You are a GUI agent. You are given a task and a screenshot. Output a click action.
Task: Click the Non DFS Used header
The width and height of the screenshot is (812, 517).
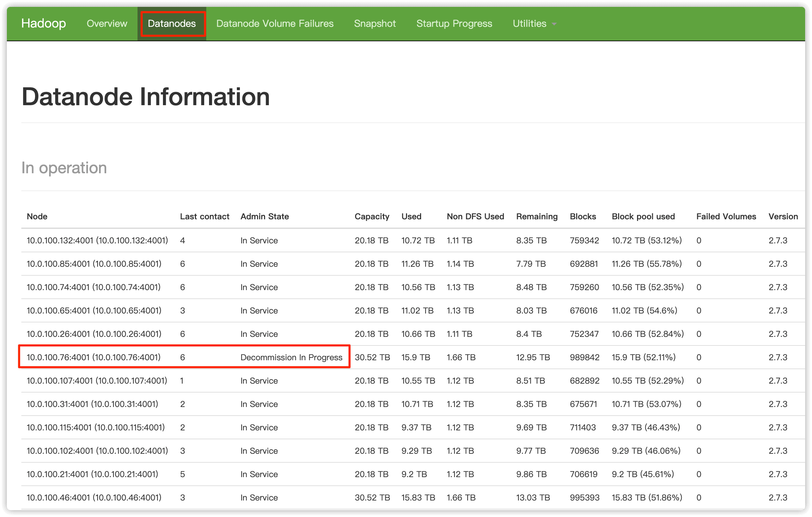[475, 217]
